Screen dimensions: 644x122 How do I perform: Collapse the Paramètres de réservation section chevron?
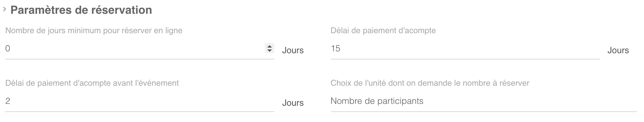pyautogui.click(x=4, y=10)
